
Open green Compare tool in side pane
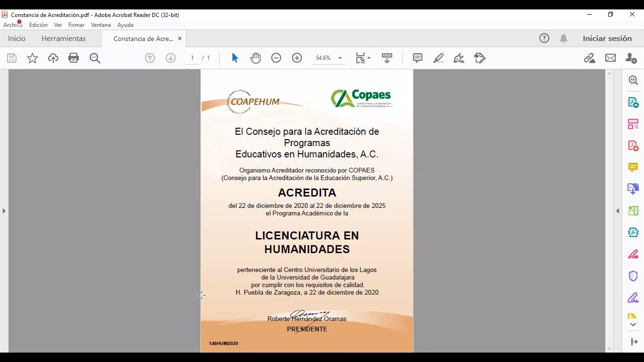(633, 211)
